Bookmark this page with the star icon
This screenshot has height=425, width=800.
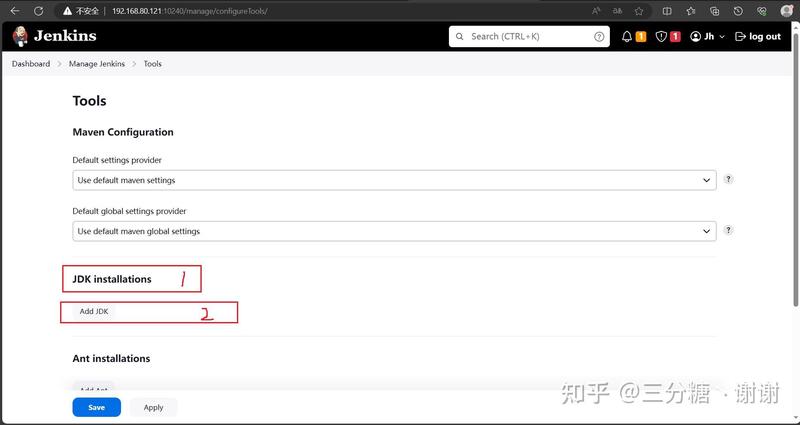tap(639, 11)
